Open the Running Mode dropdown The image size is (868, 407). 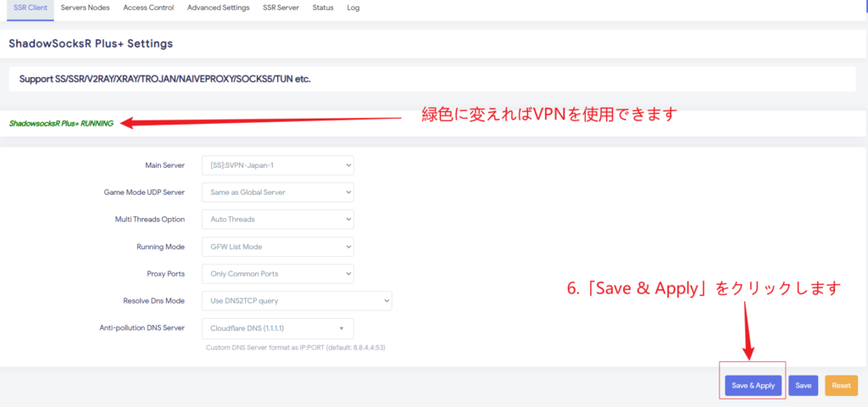coord(277,247)
